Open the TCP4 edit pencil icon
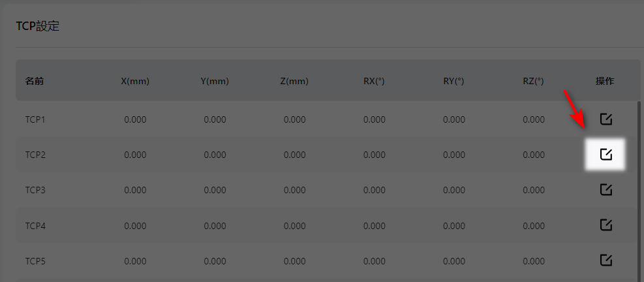Viewport: 644px width, 282px height. [x=606, y=225]
